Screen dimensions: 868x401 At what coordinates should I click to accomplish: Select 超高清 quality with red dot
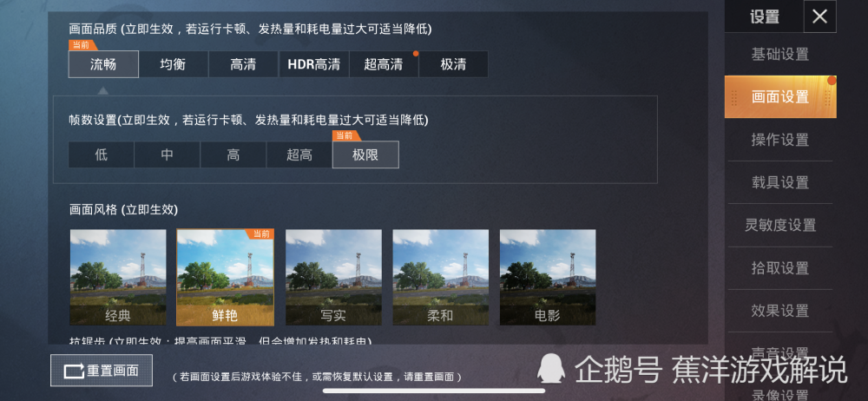tap(384, 64)
